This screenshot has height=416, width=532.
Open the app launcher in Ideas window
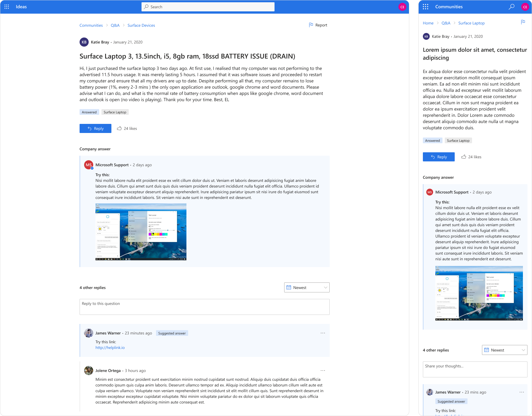7,7
